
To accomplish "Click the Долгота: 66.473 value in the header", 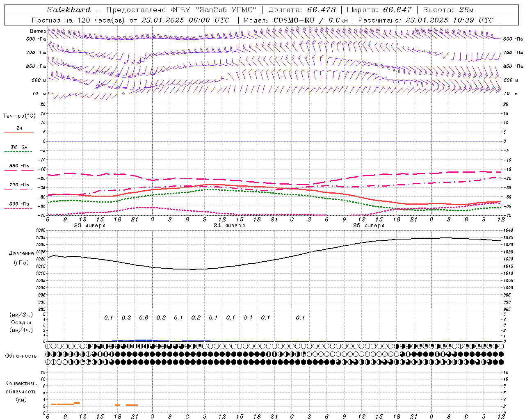I will (x=302, y=10).
